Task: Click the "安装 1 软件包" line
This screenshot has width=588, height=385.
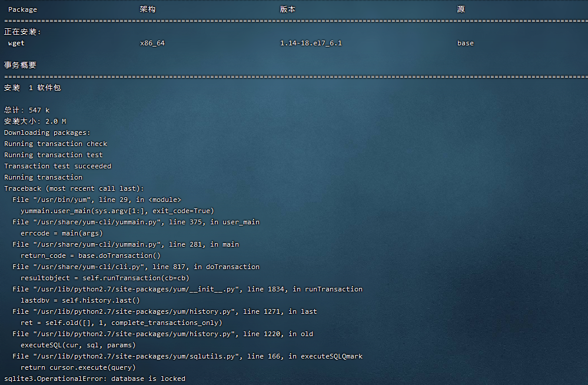Action: pyautogui.click(x=32, y=88)
